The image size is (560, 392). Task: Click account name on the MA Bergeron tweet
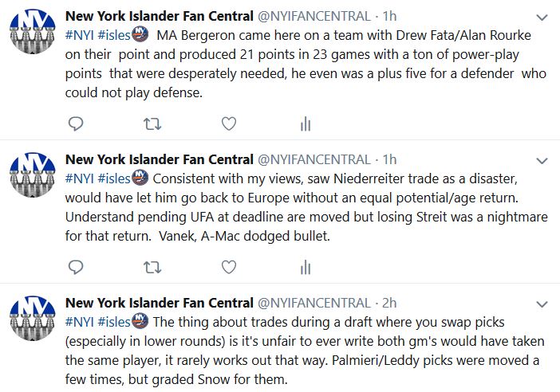159,16
